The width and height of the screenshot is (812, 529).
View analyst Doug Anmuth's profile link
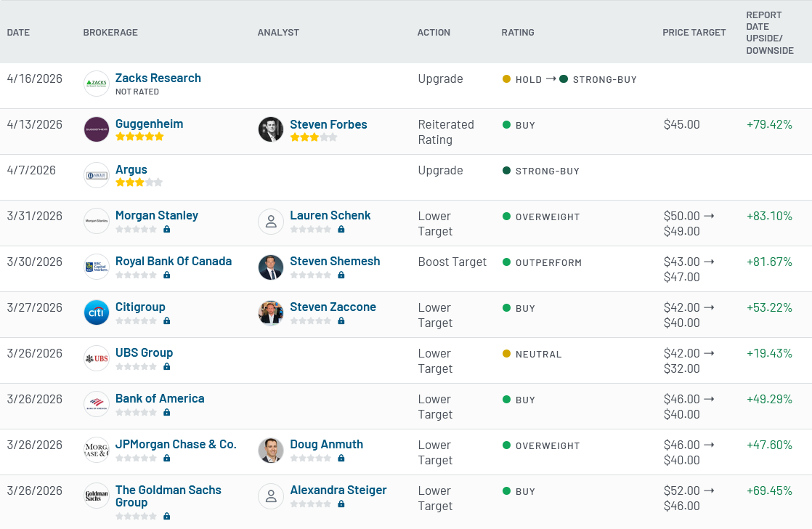326,444
